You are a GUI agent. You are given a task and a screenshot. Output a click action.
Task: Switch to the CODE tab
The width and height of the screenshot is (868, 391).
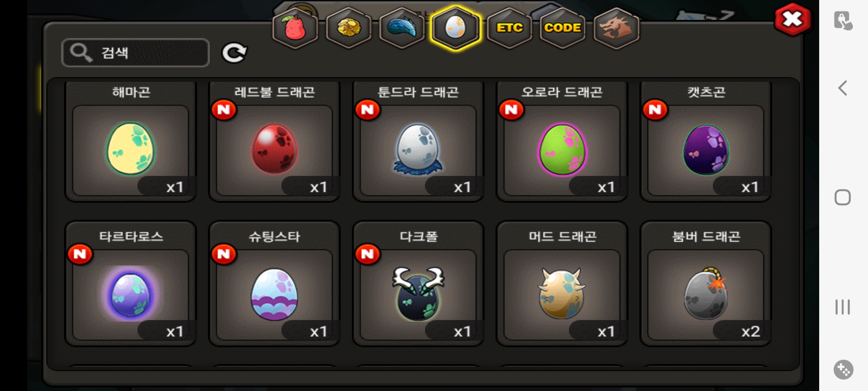tap(562, 28)
